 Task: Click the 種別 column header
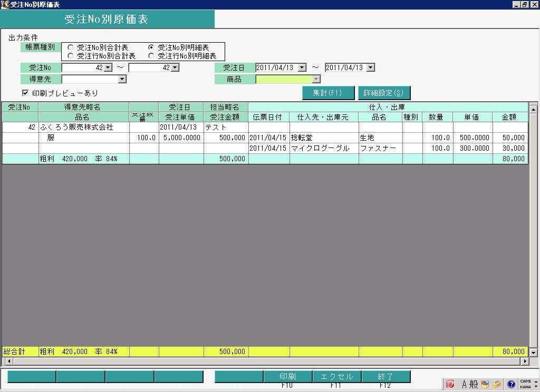412,117
